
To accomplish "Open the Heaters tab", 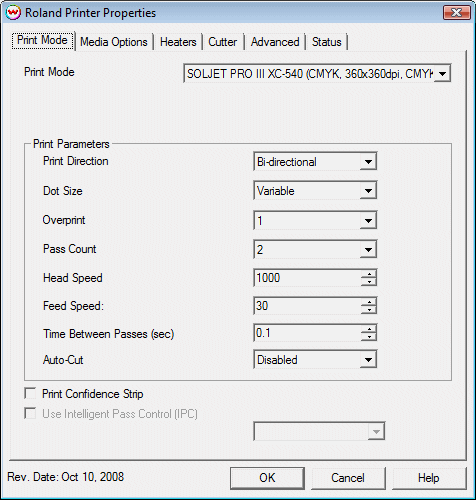I will click(x=178, y=42).
